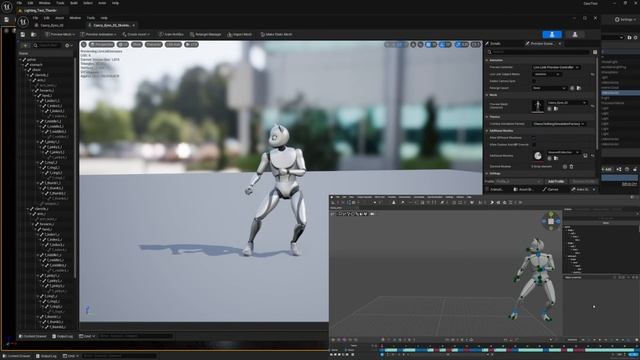Open the Perspective view dropdown in the viewport
Image resolution: width=640 pixels, height=360 pixels.
[102, 44]
